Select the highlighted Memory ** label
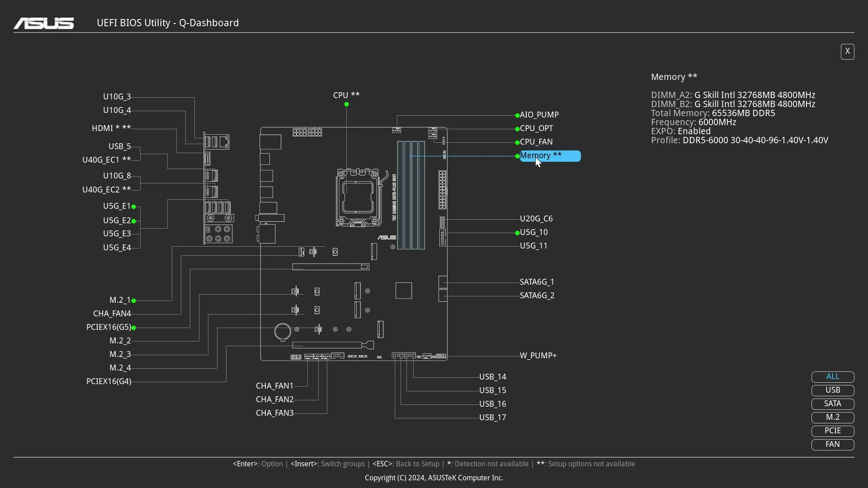Image resolution: width=868 pixels, height=488 pixels. click(x=550, y=156)
